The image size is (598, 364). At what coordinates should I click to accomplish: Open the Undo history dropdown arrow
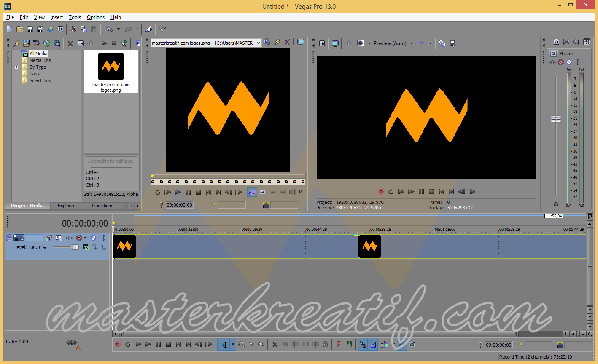118,29
